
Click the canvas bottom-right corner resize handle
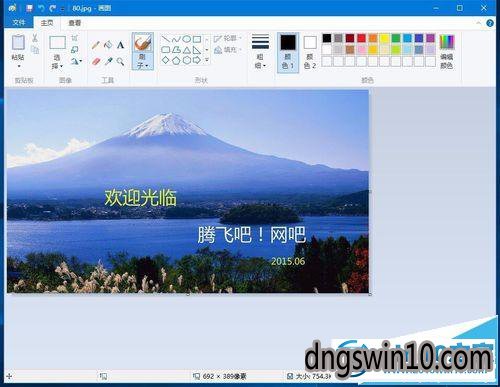point(370,294)
